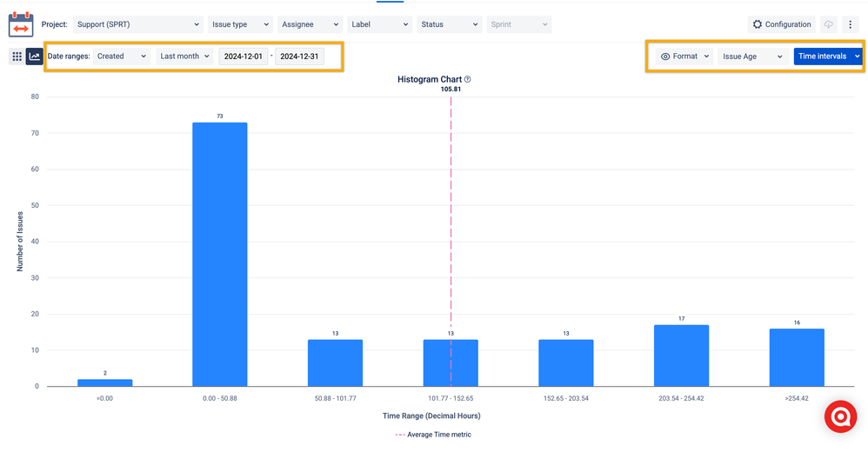Viewport: 868px width, 459px height.
Task: Click the Project label text
Action: pos(54,24)
